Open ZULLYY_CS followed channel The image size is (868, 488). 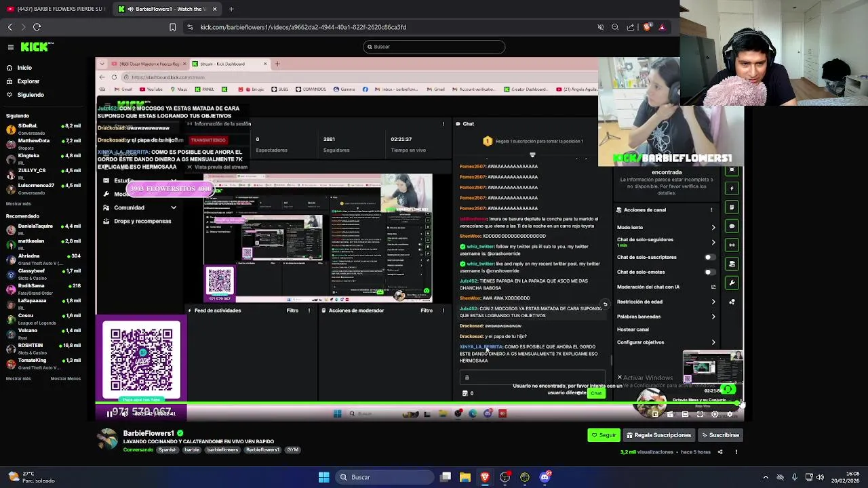[42, 174]
